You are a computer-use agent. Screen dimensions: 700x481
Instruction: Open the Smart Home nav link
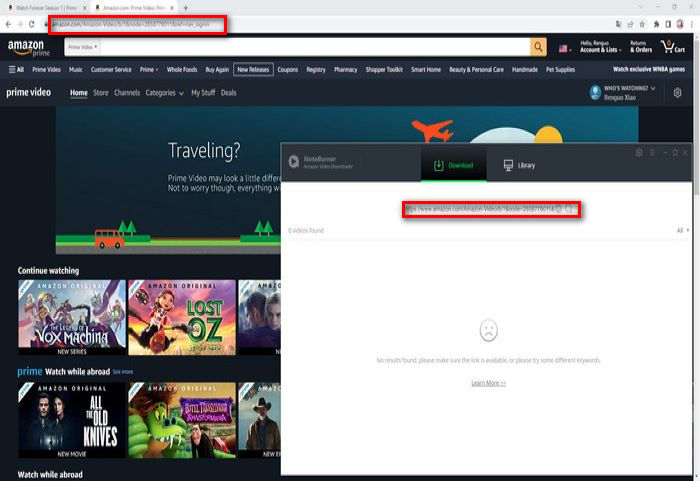click(425, 69)
